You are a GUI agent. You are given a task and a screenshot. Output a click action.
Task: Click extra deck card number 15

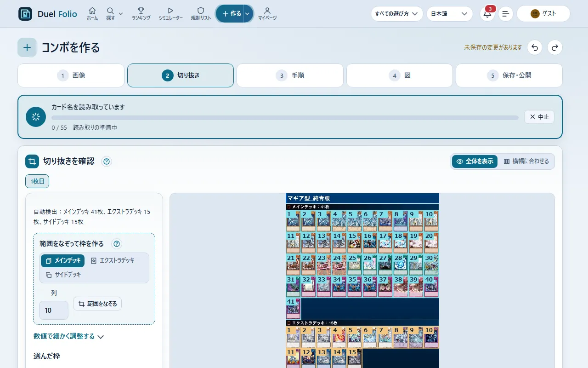(354, 358)
